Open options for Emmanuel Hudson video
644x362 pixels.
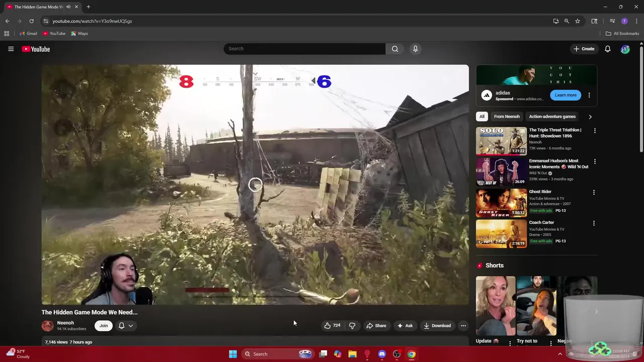[595, 161]
